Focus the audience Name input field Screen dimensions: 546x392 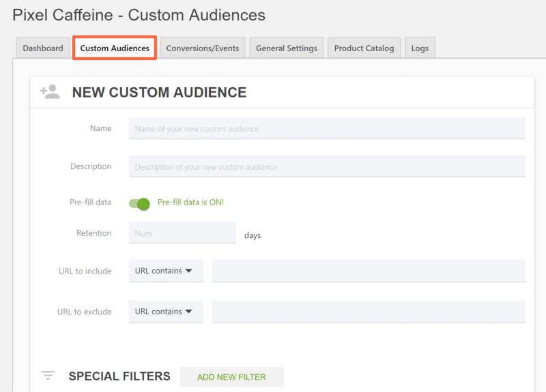pos(327,128)
